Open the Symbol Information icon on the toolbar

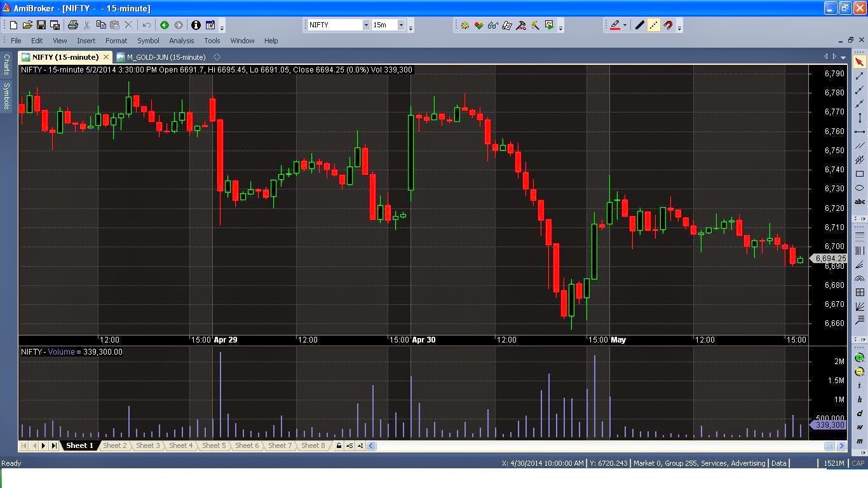[196, 25]
